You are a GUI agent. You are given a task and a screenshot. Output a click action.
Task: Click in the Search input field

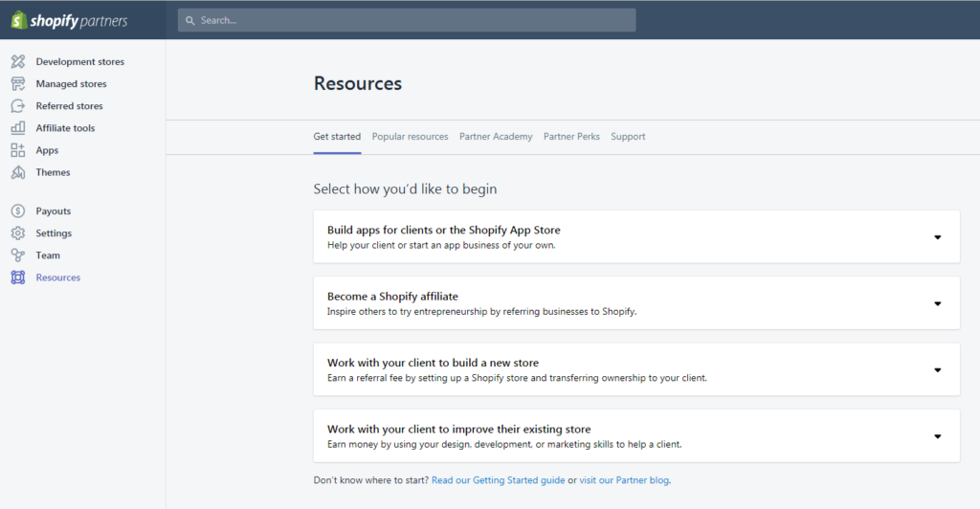point(407,20)
